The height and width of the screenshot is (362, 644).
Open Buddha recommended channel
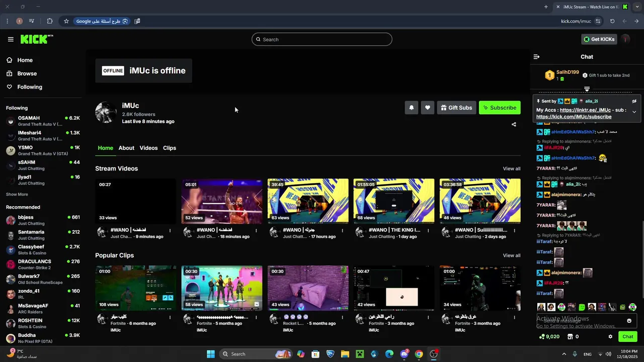point(43,338)
